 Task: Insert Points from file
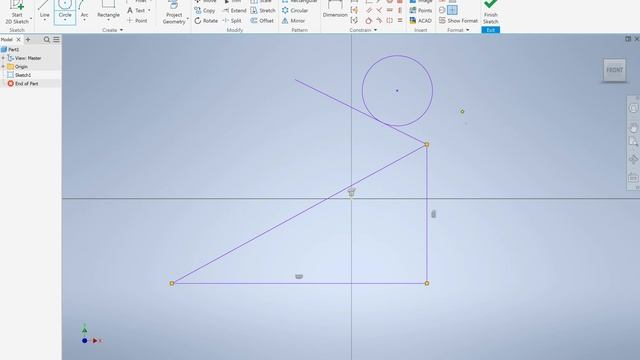(420, 10)
